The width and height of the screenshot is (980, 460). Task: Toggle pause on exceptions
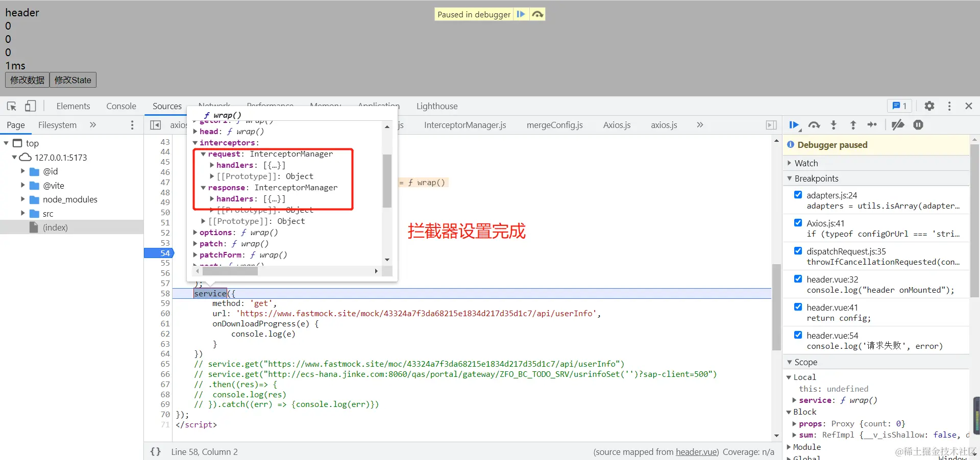pyautogui.click(x=918, y=125)
